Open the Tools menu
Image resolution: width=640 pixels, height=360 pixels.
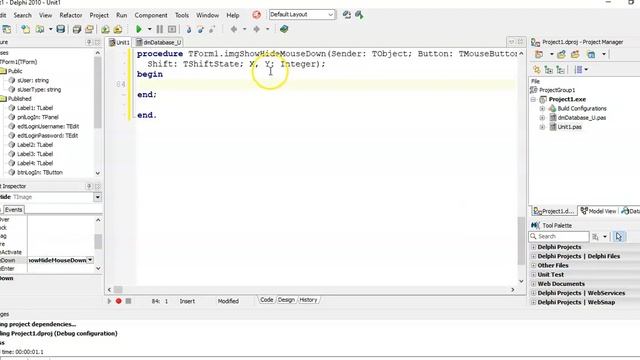tap(182, 15)
